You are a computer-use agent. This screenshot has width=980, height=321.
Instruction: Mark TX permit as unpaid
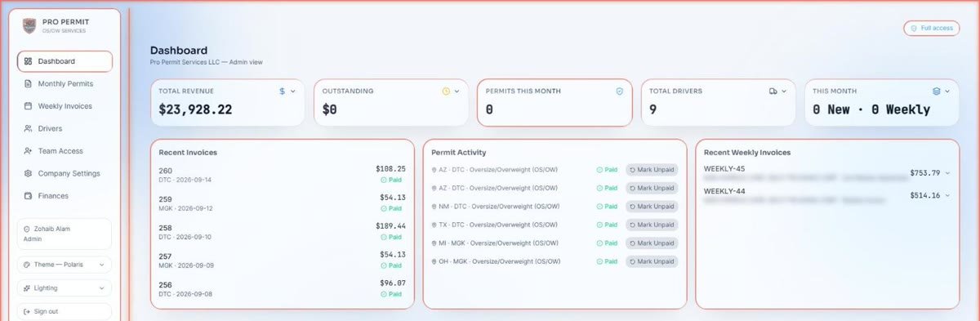click(652, 225)
